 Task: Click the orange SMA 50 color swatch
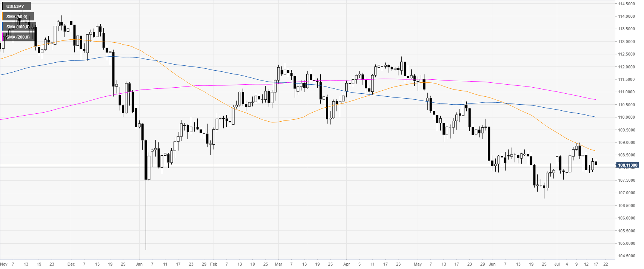tap(3, 17)
